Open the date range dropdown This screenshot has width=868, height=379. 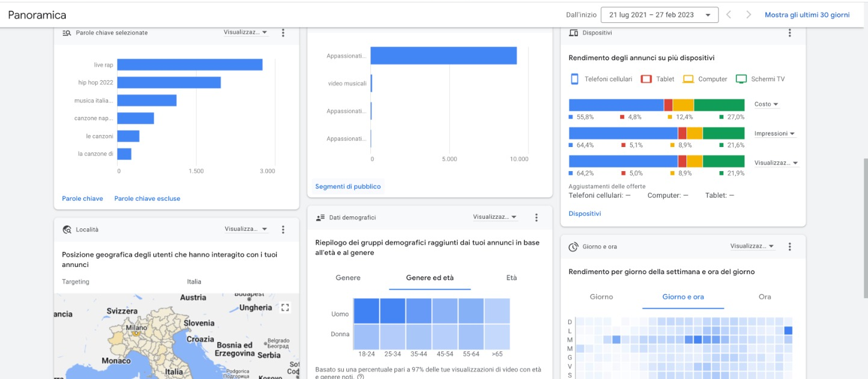click(x=660, y=15)
